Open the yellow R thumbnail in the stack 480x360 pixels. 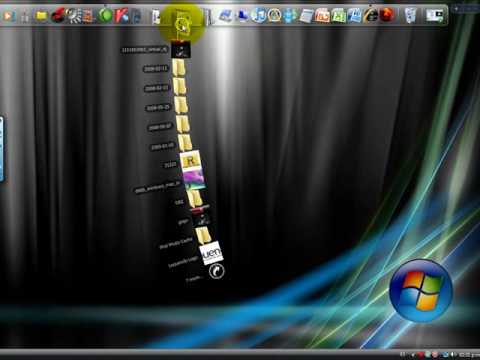(x=190, y=160)
